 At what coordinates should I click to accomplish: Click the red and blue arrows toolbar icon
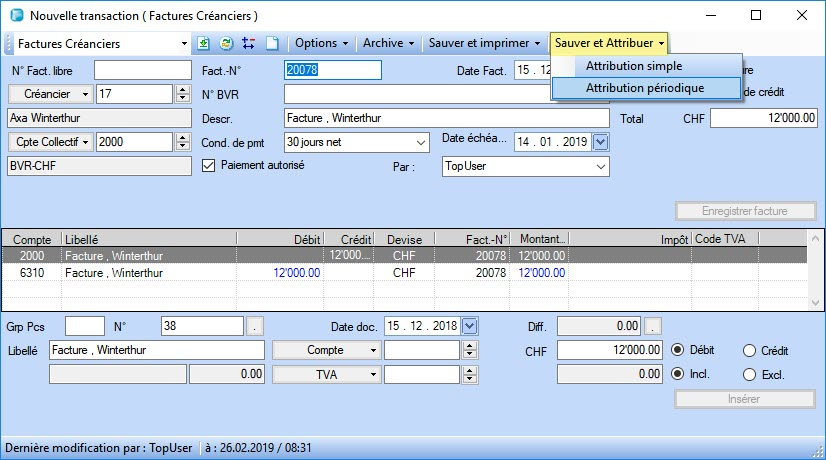point(248,44)
